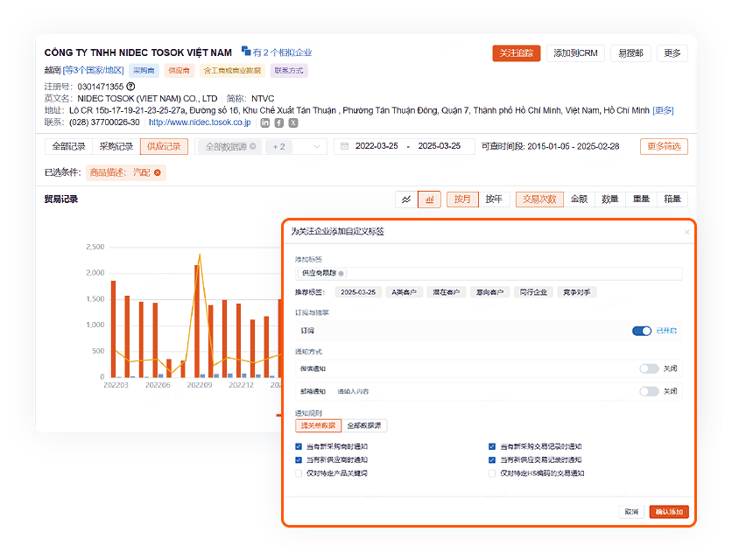
Task: Open the Facebook icon in contact row
Action: tap(278, 122)
